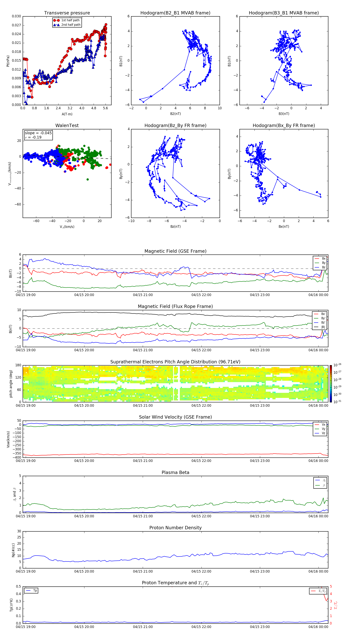The width and height of the screenshot is (351, 644).
Task: Click the "Proton Number Density" title
Action: (x=175, y=528)
